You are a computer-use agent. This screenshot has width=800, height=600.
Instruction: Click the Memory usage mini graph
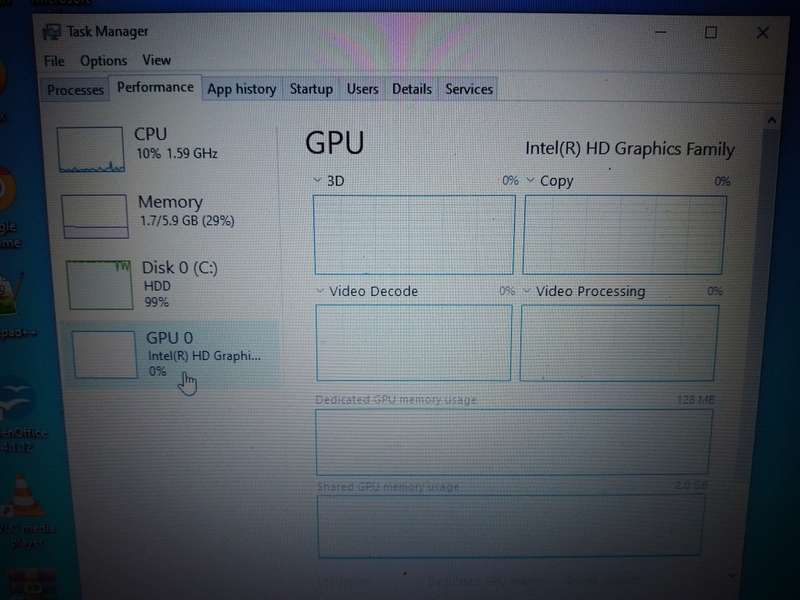coord(95,216)
